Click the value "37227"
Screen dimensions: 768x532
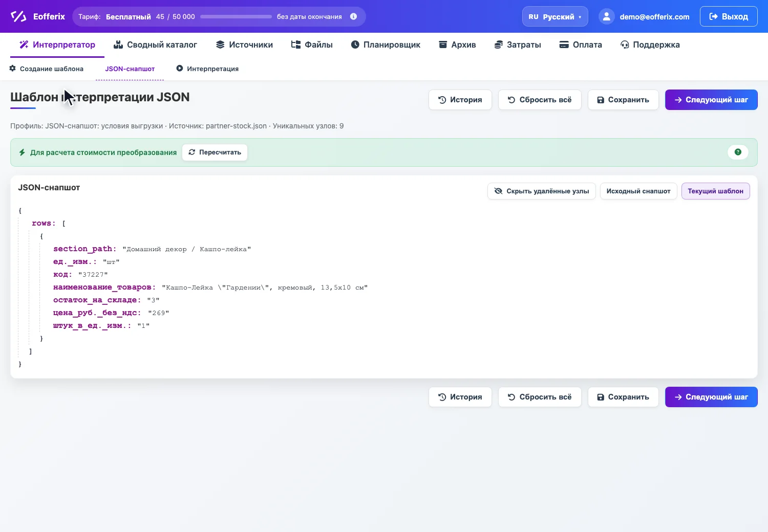(93, 275)
